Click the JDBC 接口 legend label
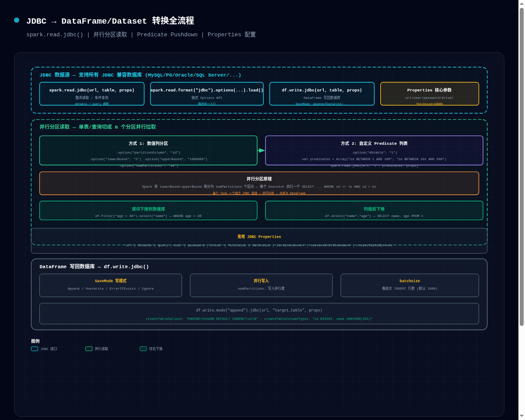525x420 pixels. pos(49,349)
